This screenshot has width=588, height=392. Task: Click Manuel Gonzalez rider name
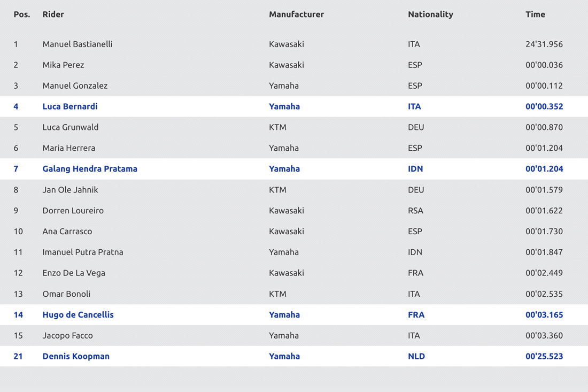[75, 86]
